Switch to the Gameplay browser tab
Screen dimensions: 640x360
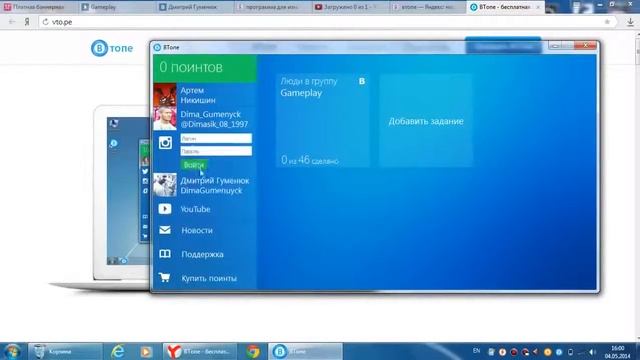point(116,7)
